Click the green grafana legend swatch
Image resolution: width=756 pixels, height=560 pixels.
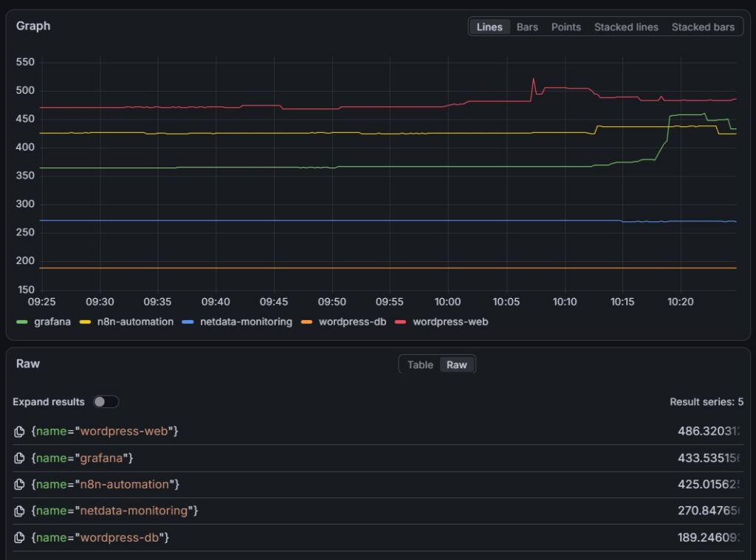[x=21, y=322]
